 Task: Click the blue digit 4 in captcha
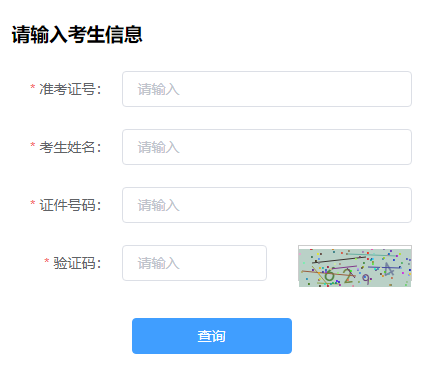coord(389,269)
